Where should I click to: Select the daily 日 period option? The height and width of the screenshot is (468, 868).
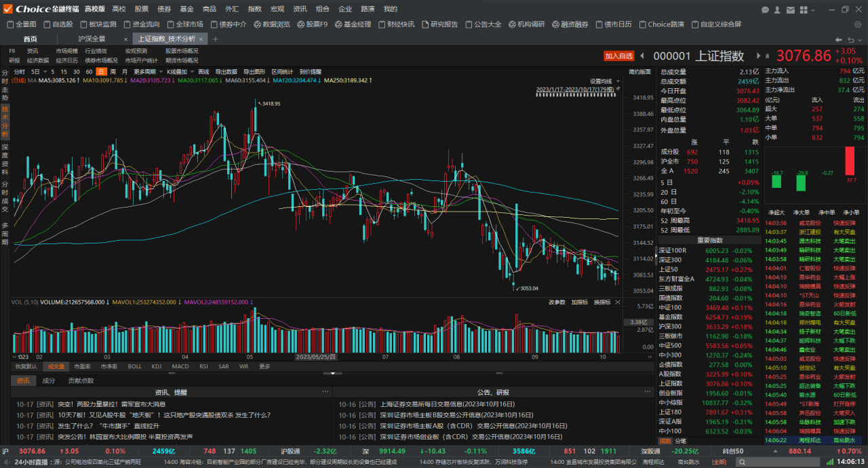click(101, 71)
